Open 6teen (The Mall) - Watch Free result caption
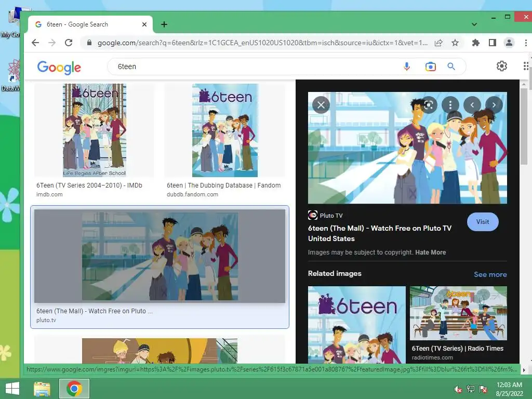 click(x=95, y=311)
